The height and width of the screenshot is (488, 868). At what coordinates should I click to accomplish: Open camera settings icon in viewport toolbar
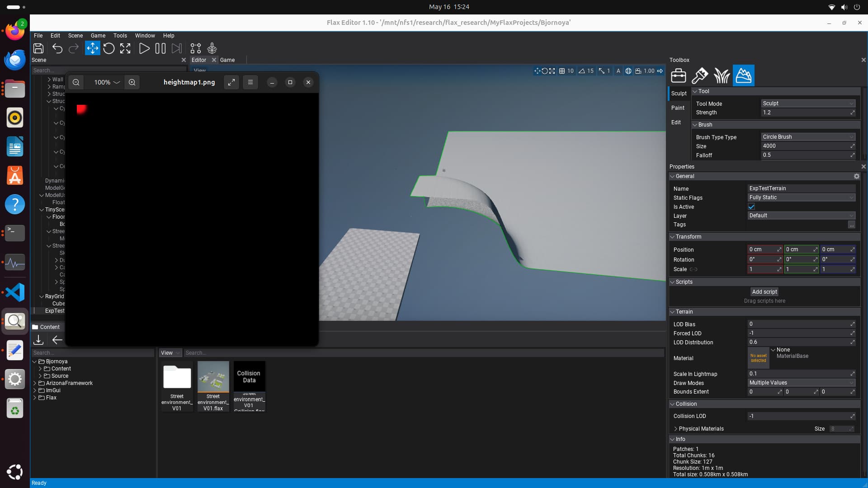pos(638,71)
